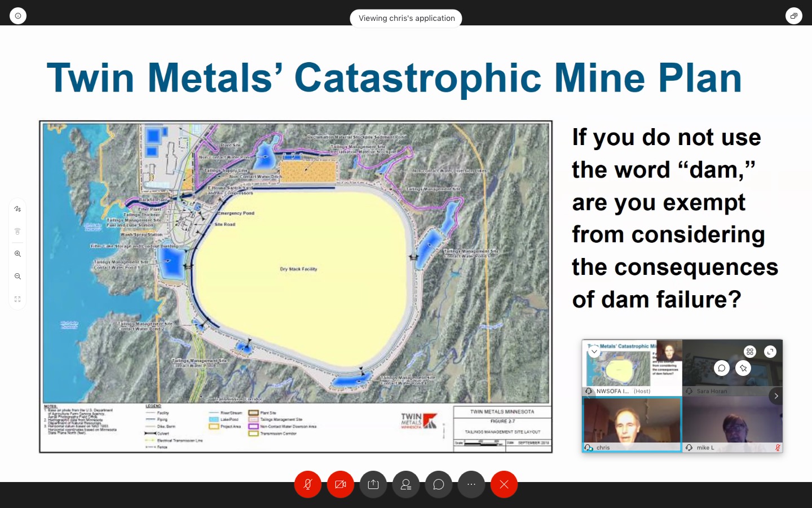812x508 pixels.
Task: Pin Sara Horan's video
Action: (x=743, y=368)
